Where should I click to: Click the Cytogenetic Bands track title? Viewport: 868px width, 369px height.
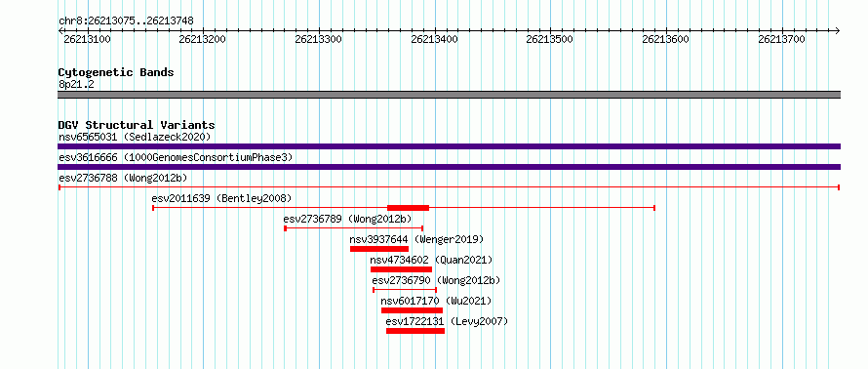(116, 72)
